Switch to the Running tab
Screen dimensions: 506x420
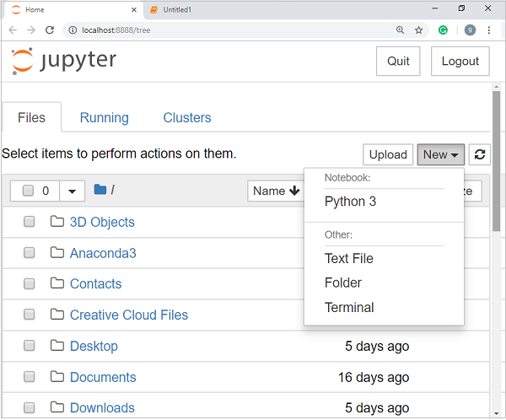pyautogui.click(x=104, y=118)
